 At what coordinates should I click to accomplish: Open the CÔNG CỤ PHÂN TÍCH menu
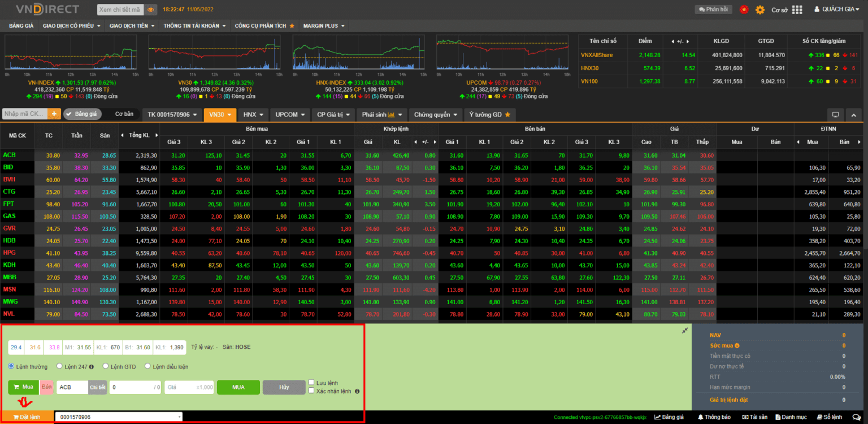(264, 25)
